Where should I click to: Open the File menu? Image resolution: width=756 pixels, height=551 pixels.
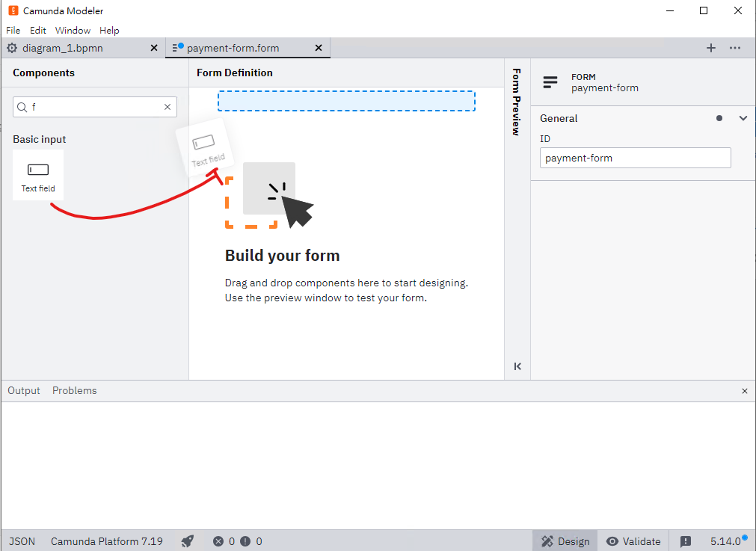coord(13,31)
